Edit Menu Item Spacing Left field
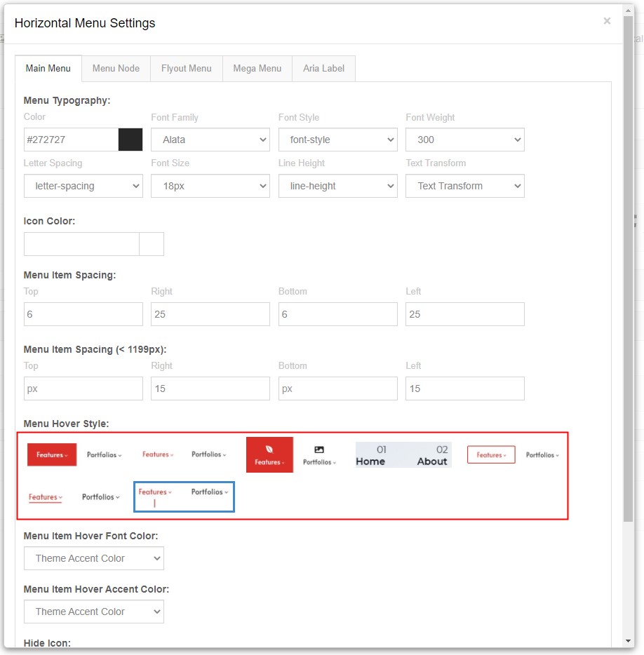Viewport: 644px width, 655px height. click(464, 314)
